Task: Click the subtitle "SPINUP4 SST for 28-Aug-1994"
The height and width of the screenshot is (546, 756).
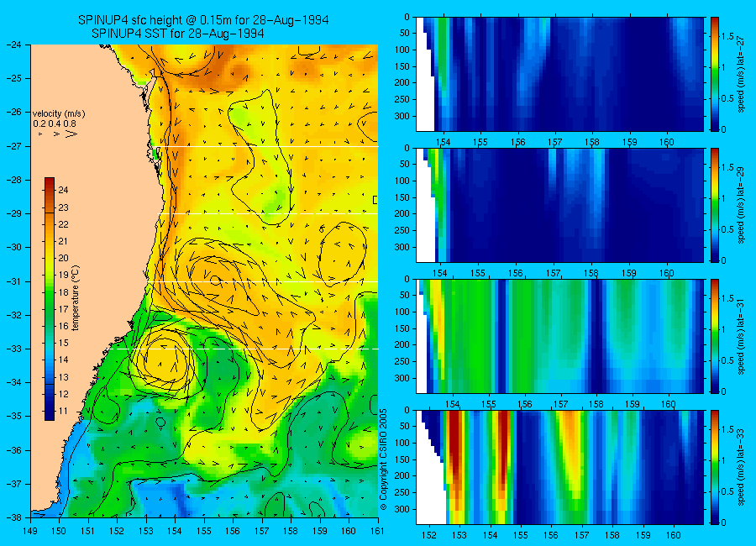Action: 178,34
